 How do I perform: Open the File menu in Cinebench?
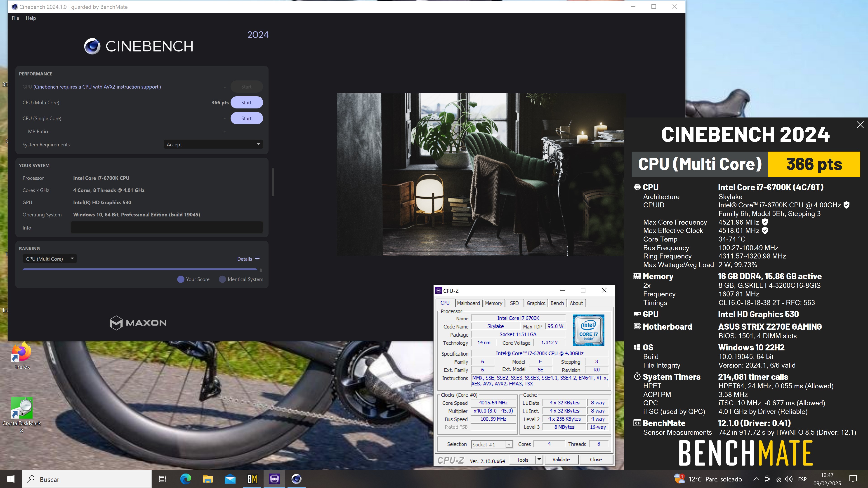pos(15,18)
